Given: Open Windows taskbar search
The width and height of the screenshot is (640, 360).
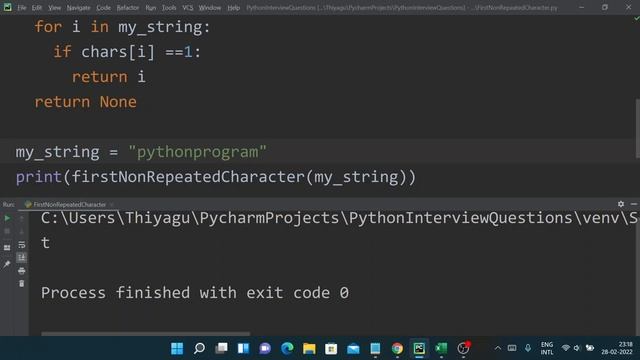Looking at the screenshot, I should pyautogui.click(x=199, y=348).
